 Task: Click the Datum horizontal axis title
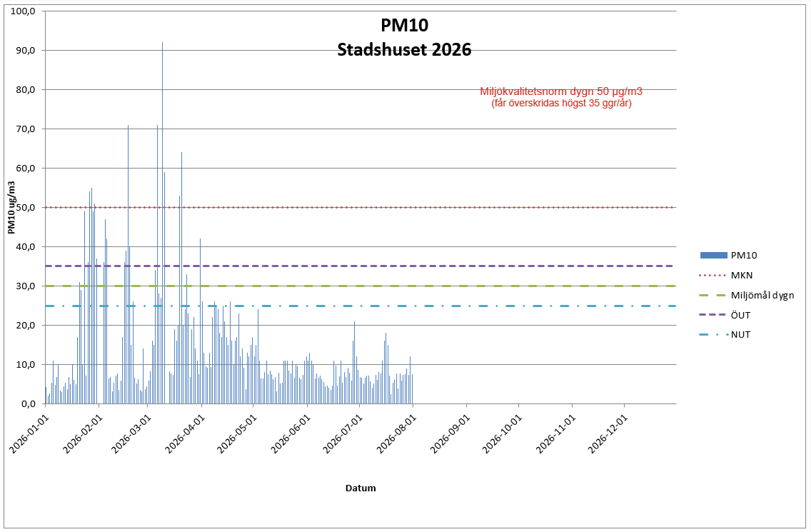click(x=361, y=488)
